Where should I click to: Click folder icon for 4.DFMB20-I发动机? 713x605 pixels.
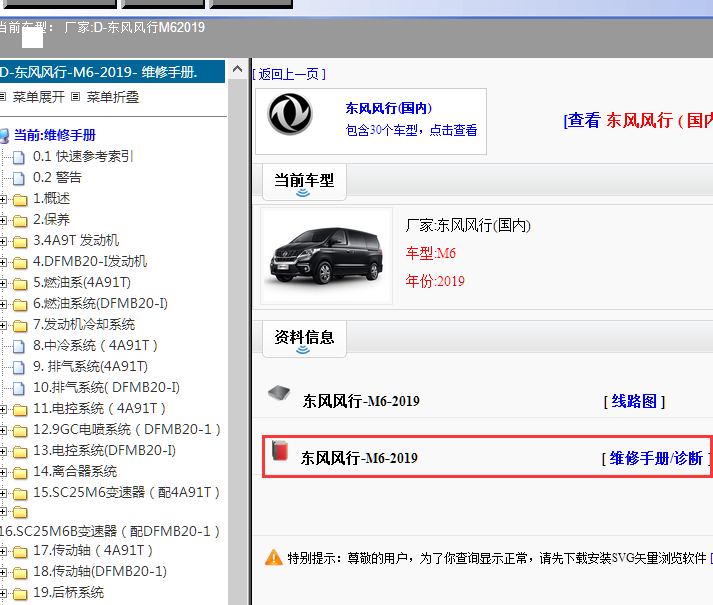(x=20, y=262)
